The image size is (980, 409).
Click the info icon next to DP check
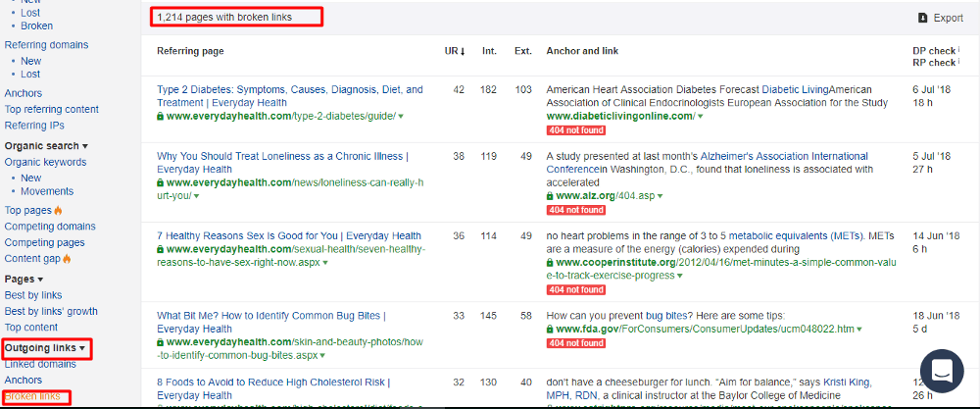tap(958, 49)
